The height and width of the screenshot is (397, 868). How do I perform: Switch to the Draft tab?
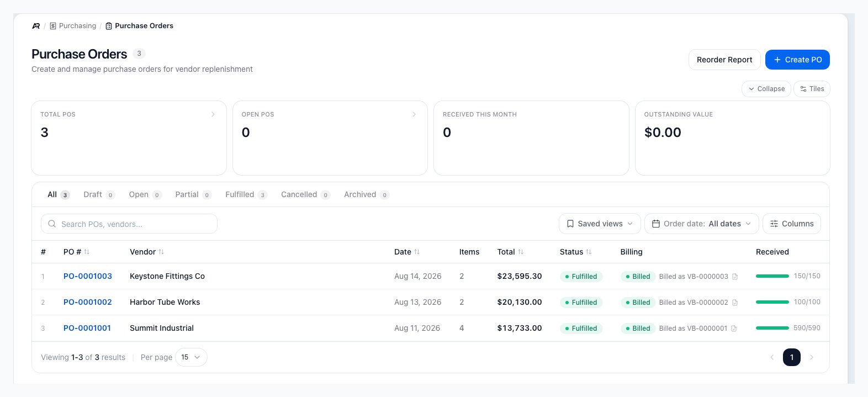(99, 195)
